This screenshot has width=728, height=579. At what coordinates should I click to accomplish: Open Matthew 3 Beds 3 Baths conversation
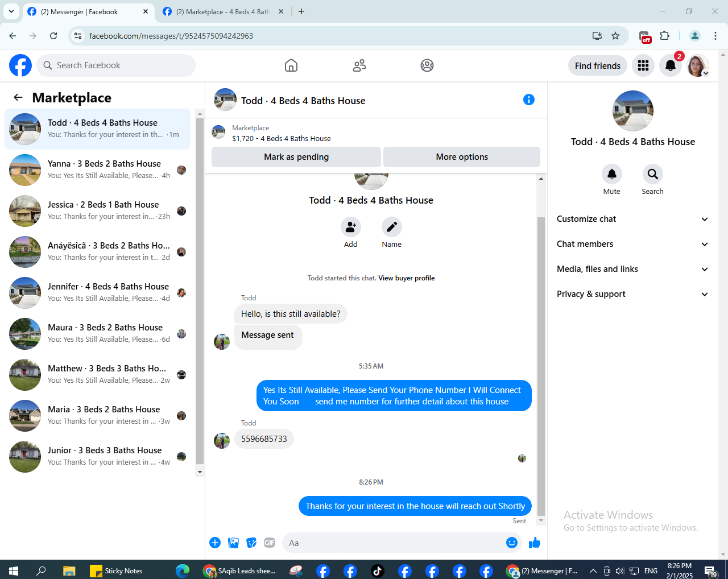(x=98, y=375)
